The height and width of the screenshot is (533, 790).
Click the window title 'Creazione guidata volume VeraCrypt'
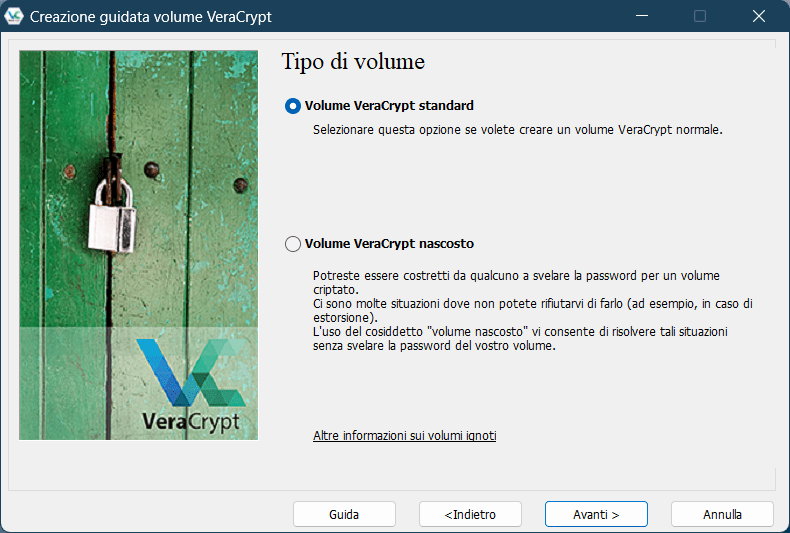(x=151, y=17)
